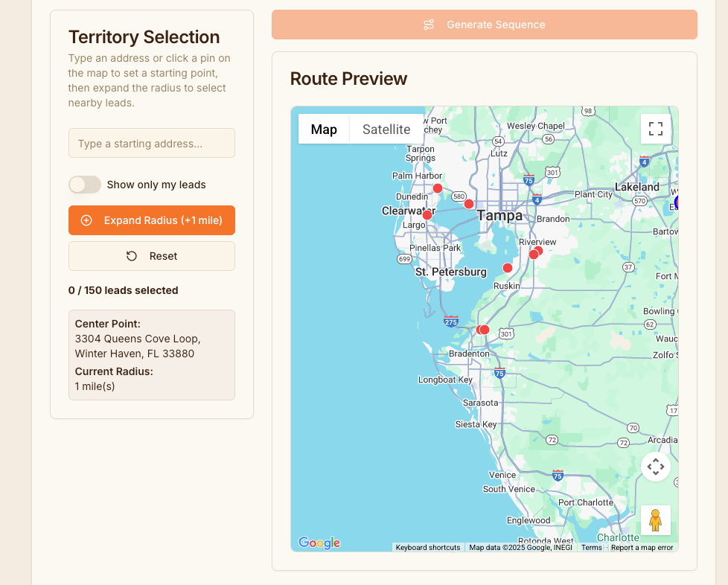728x585 pixels.
Task: Focus the starting address input field
Action: [x=152, y=143]
